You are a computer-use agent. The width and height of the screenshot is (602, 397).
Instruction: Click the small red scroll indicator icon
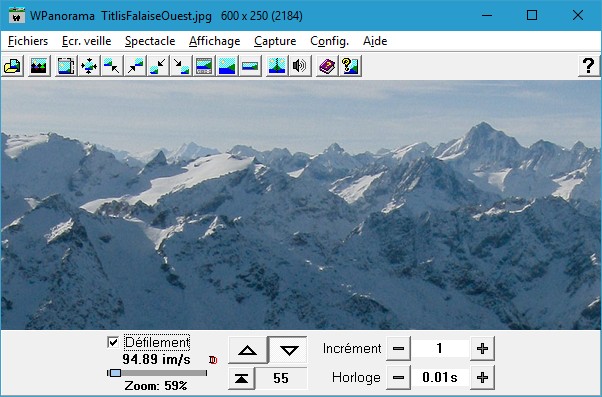point(213,360)
